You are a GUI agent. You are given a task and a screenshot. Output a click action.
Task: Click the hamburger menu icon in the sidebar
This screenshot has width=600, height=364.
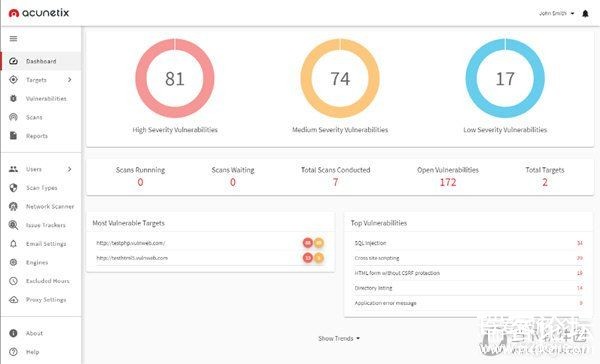tap(13, 39)
